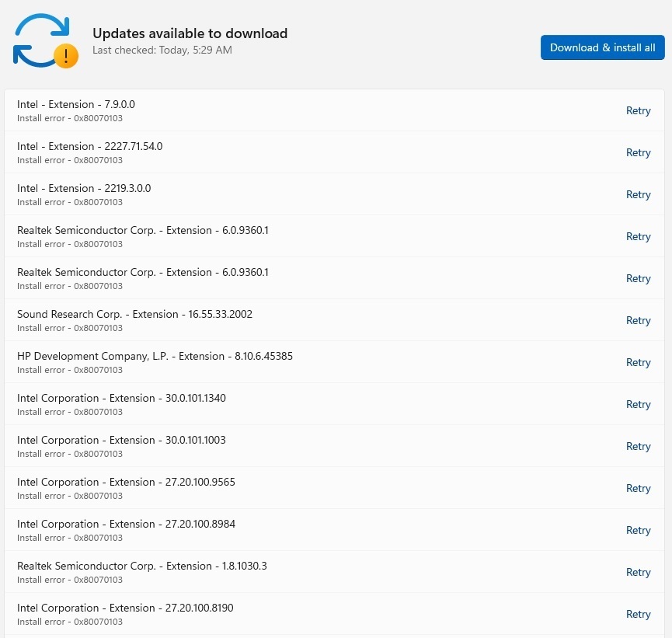Click install error code under HP Development Company
The image size is (672, 638).
pyautogui.click(x=70, y=370)
